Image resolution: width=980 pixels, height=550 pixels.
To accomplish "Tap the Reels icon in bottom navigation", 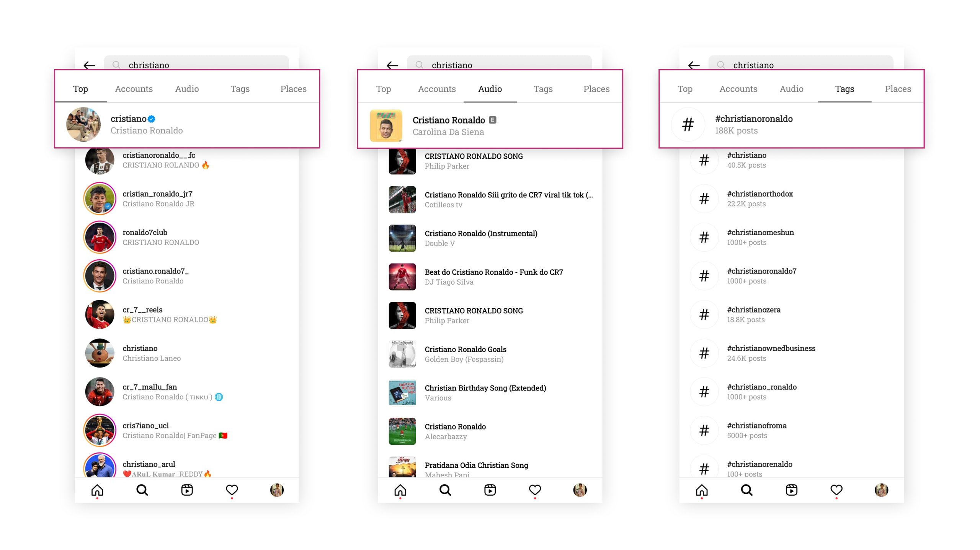I will (188, 490).
